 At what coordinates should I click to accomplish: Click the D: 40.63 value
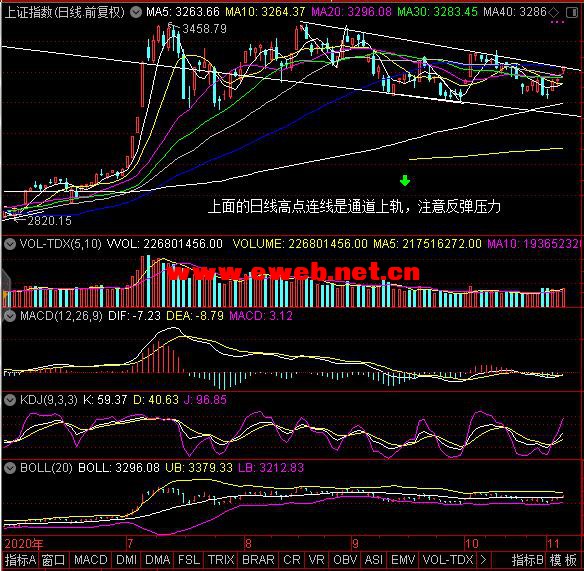tap(156, 400)
